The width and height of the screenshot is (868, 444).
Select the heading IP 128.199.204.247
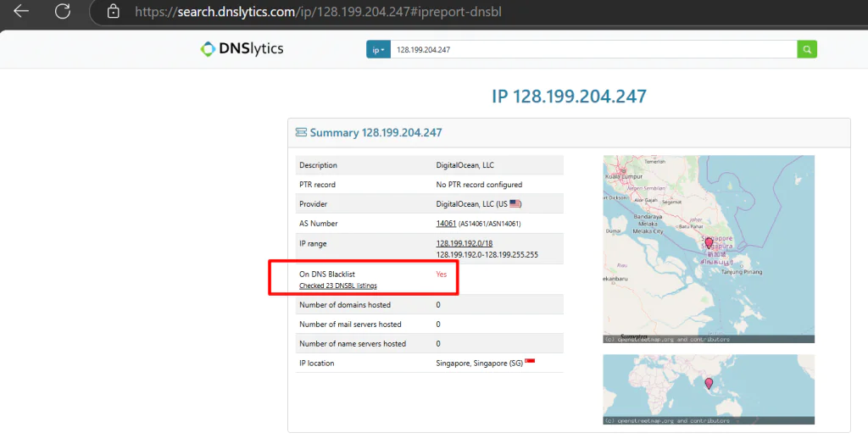coord(569,97)
